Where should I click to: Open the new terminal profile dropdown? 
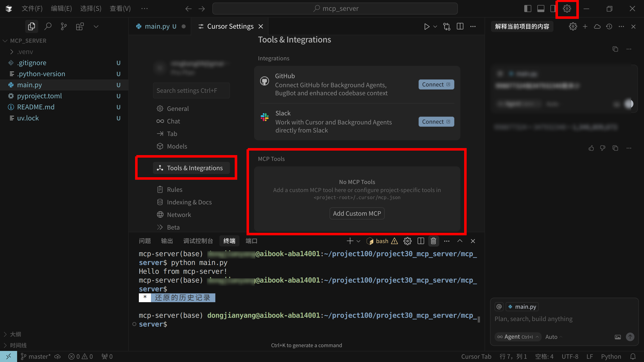pos(358,241)
